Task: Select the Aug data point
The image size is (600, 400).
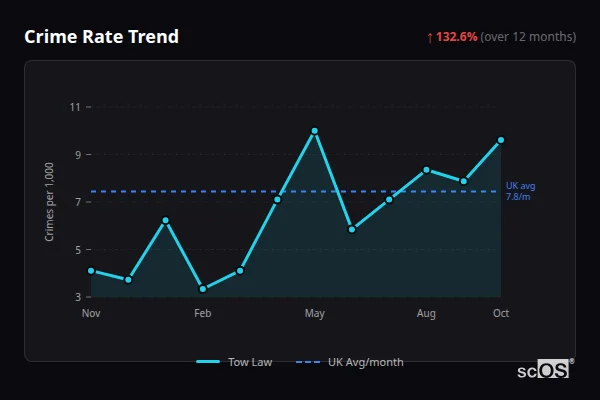Action: pyautogui.click(x=426, y=170)
